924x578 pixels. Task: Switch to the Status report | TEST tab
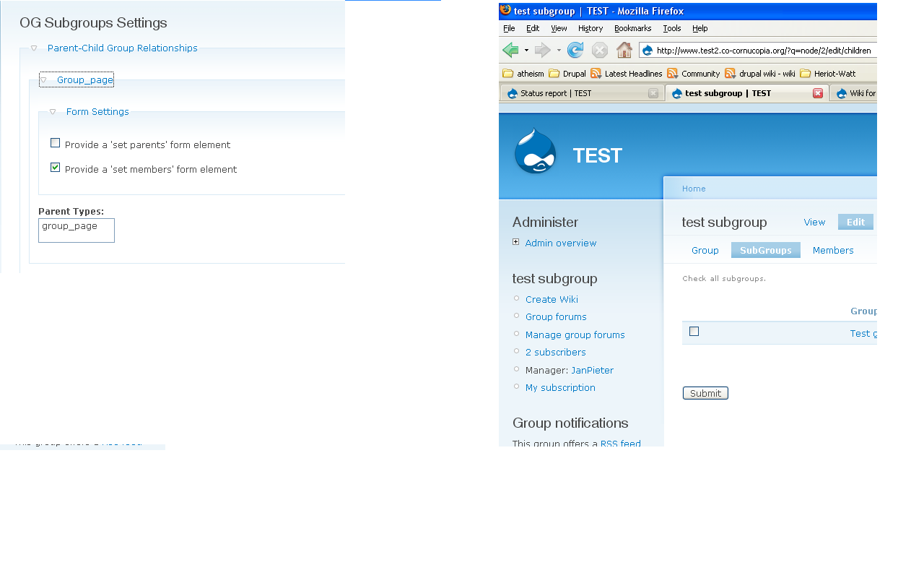(x=581, y=93)
